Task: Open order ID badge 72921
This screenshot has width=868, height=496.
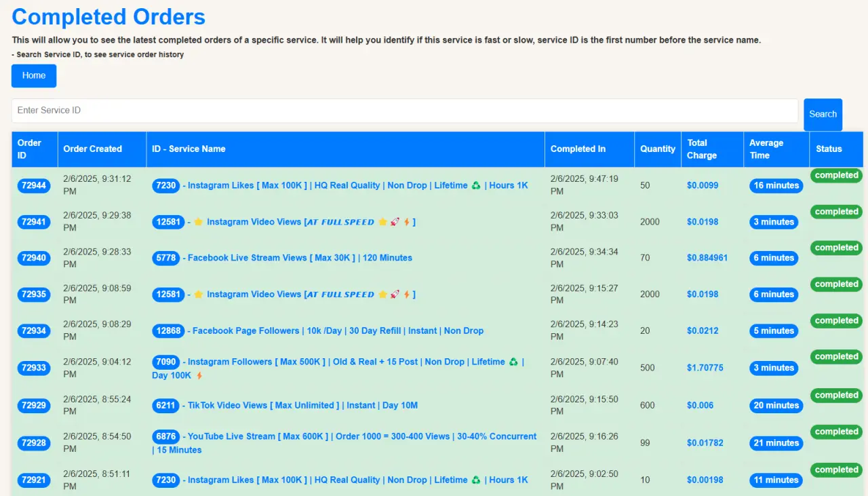Action: pos(34,480)
